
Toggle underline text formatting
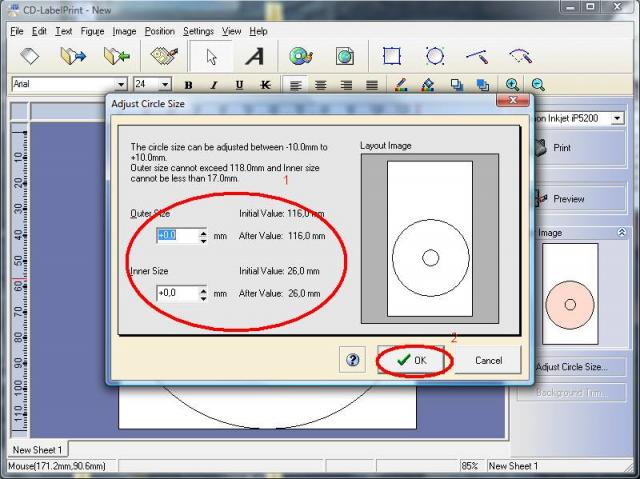point(239,85)
